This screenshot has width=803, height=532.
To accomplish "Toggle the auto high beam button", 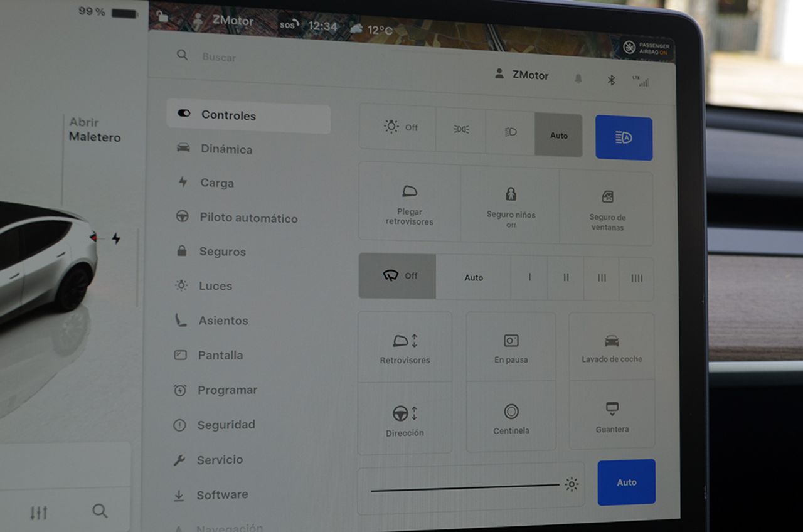I will [x=624, y=138].
